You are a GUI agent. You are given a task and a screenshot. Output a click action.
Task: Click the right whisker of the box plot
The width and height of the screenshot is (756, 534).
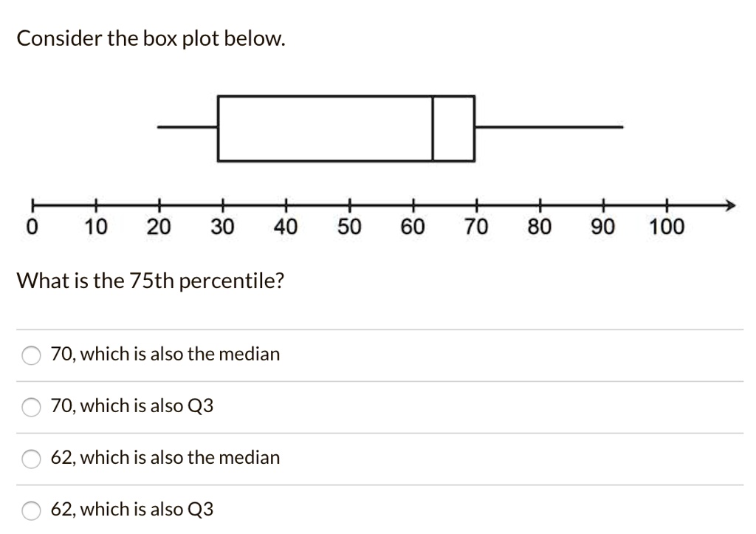[550, 127]
